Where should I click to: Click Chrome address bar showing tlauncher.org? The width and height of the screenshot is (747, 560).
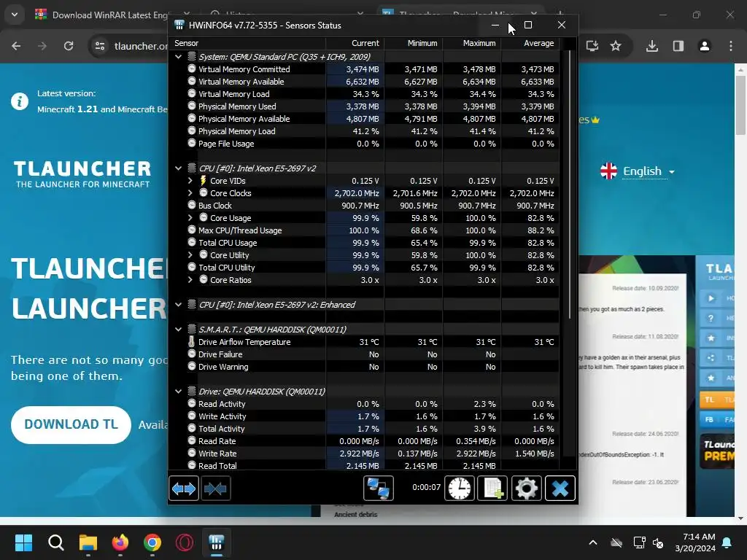(141, 46)
